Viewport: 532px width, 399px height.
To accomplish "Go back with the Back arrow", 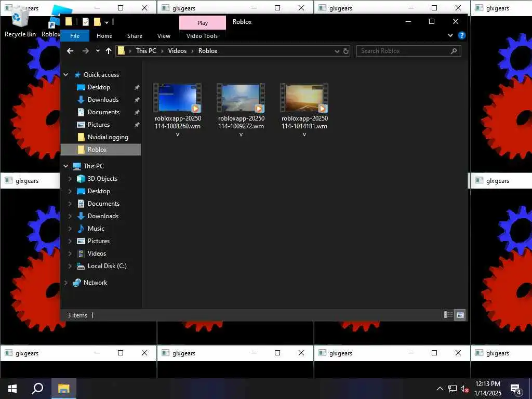I will (x=70, y=51).
